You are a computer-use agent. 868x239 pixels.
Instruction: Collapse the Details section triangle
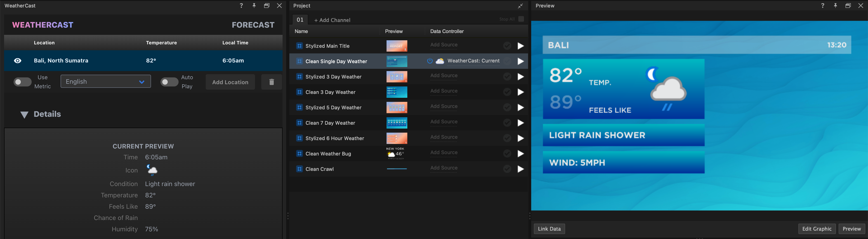click(x=24, y=115)
